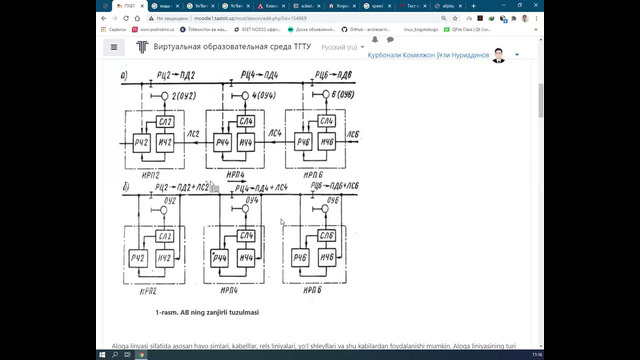Open Task View on the taskbar
Image resolution: width=640 pixels, height=360 pixels.
[127, 355]
